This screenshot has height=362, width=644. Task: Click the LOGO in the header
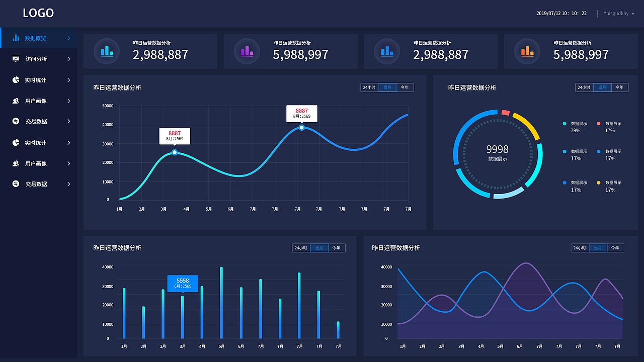[x=38, y=14]
